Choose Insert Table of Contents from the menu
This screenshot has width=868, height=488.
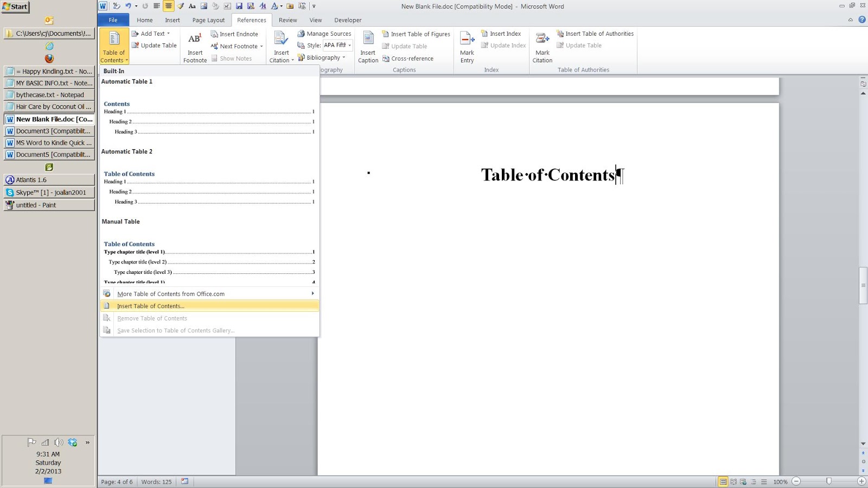point(150,306)
